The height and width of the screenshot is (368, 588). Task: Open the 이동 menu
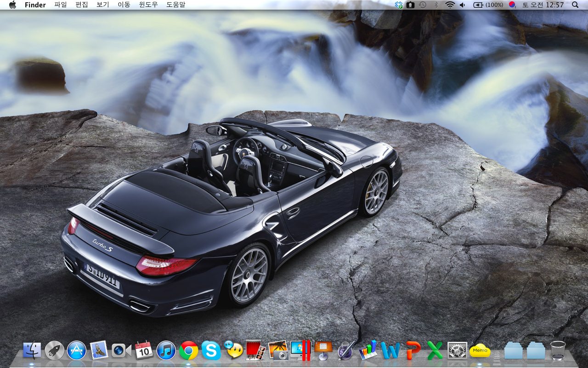tap(124, 5)
